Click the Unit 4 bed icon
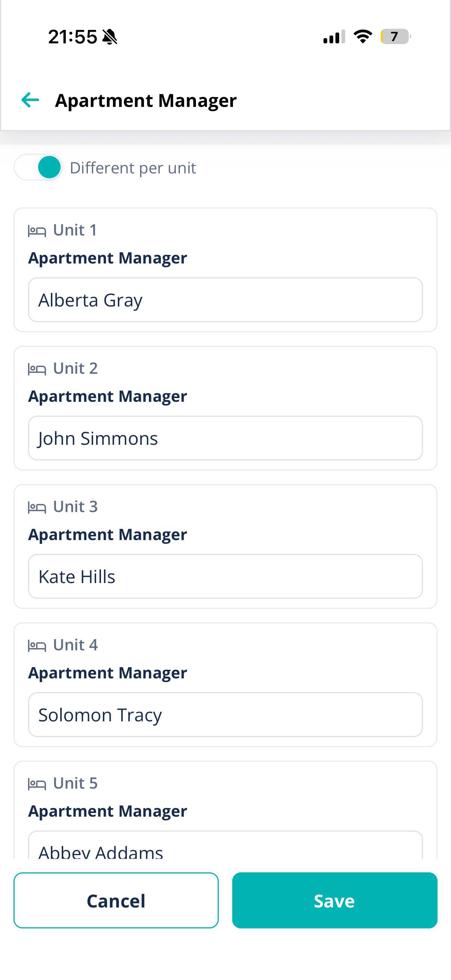Image resolution: width=451 pixels, height=980 pixels. click(x=37, y=645)
